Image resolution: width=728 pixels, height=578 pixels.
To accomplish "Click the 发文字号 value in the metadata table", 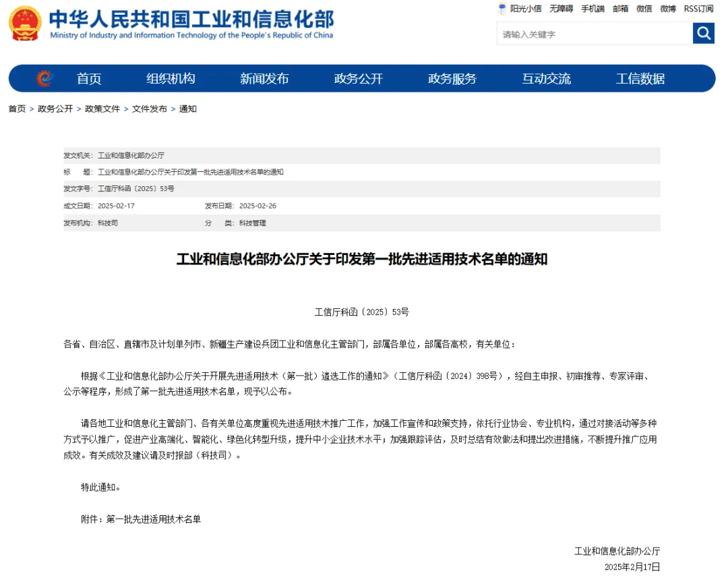I will pyautogui.click(x=136, y=189).
